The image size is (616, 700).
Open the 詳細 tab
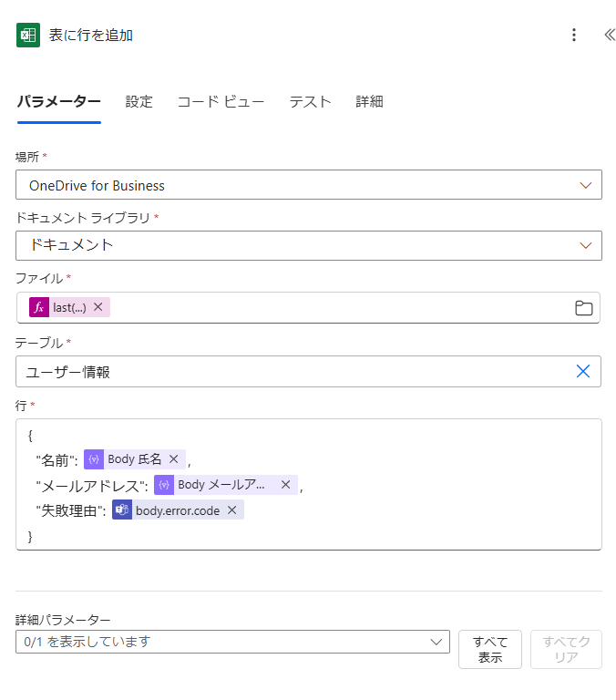[x=369, y=102]
